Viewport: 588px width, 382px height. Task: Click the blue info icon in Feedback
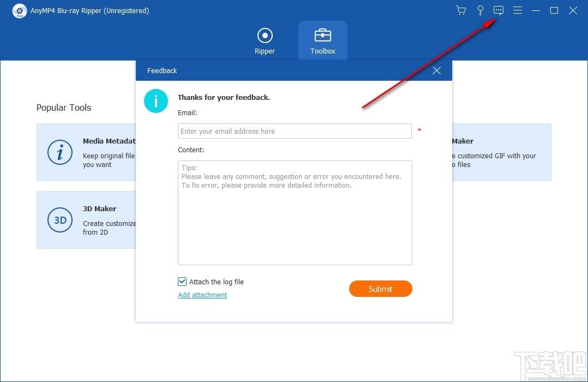[x=155, y=101]
